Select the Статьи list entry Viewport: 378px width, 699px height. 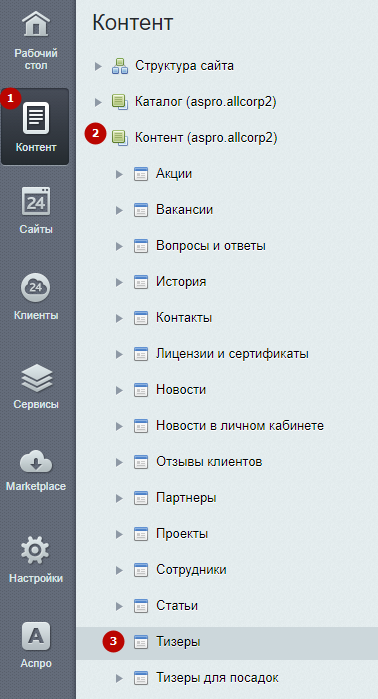[177, 606]
